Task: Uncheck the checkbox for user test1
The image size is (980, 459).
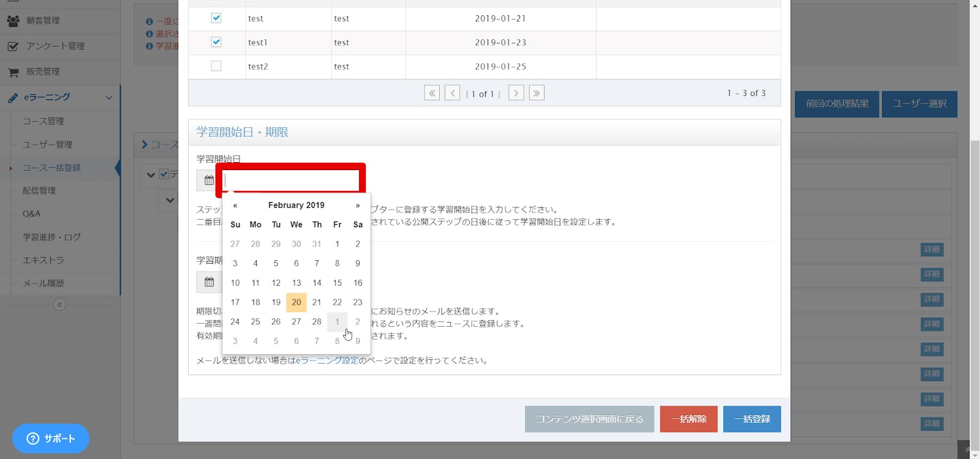Action: 216,42
